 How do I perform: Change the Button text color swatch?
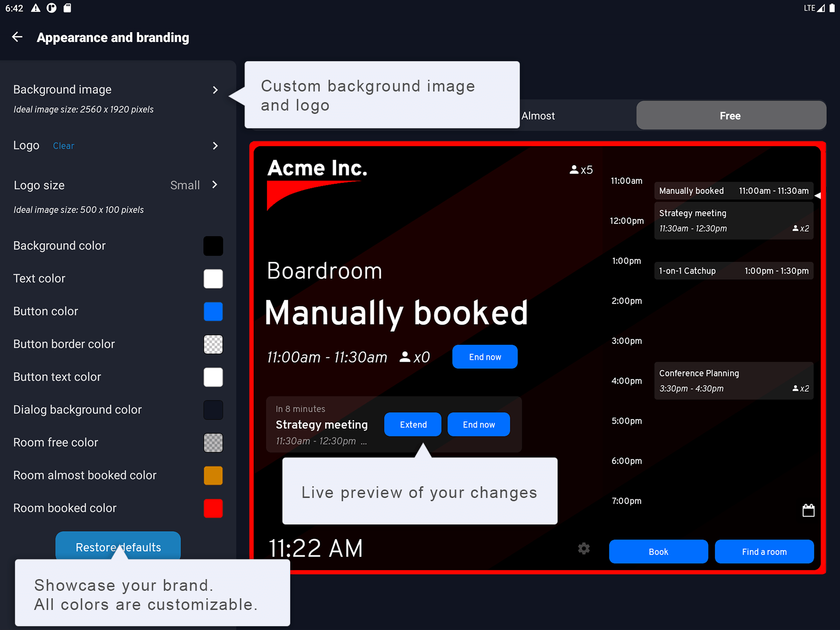213,377
